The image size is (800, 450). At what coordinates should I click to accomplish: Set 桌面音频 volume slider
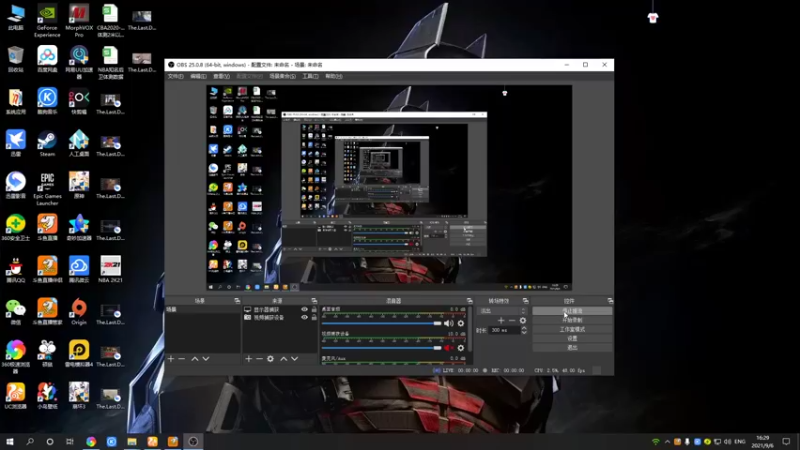coord(381,323)
